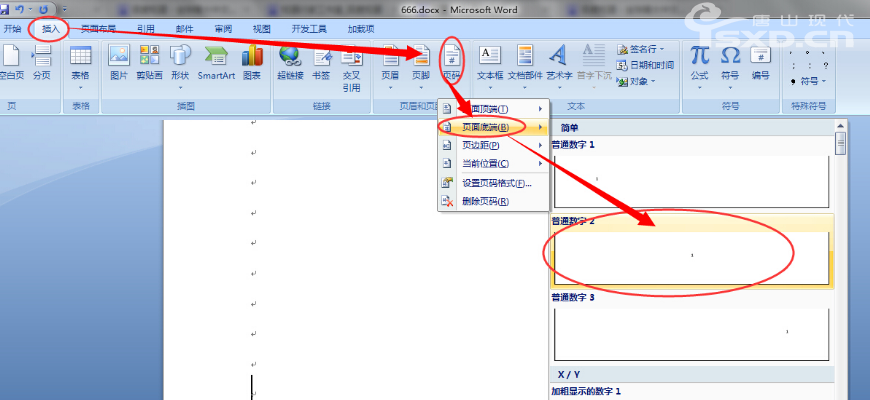Screen dimensions: 870x400
Task: Click the 图片 (Picture) insert icon
Action: tap(118, 61)
